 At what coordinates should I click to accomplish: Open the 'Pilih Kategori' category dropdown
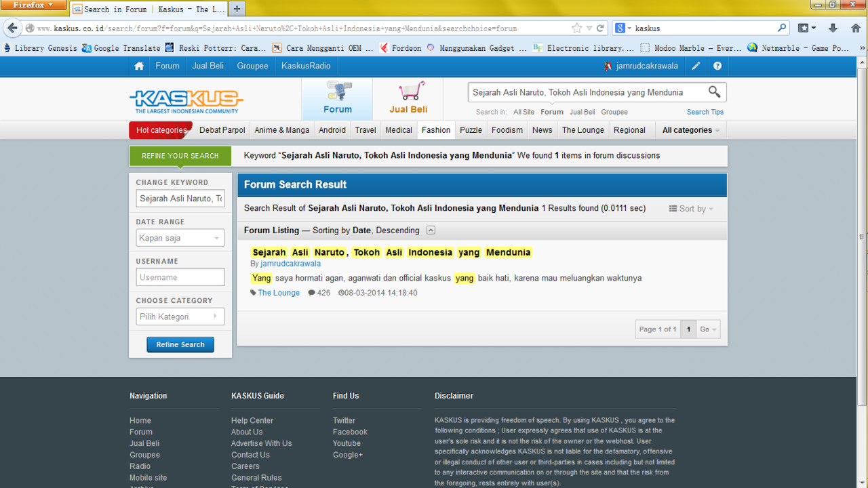(x=180, y=317)
